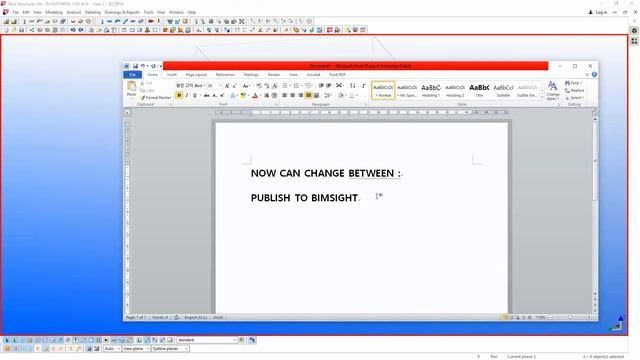Select Justify paragraph alignment
This screenshot has width=640, height=360.
click(x=309, y=95)
